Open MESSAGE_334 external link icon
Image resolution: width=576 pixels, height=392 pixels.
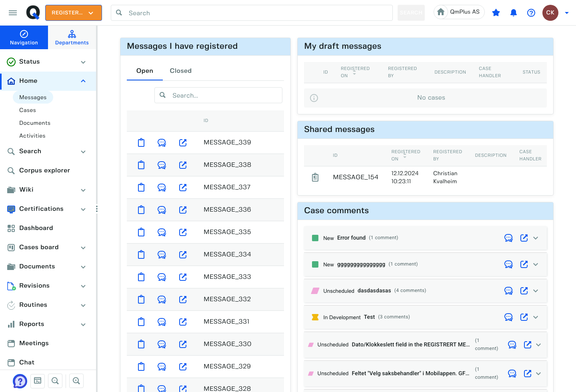183,254
